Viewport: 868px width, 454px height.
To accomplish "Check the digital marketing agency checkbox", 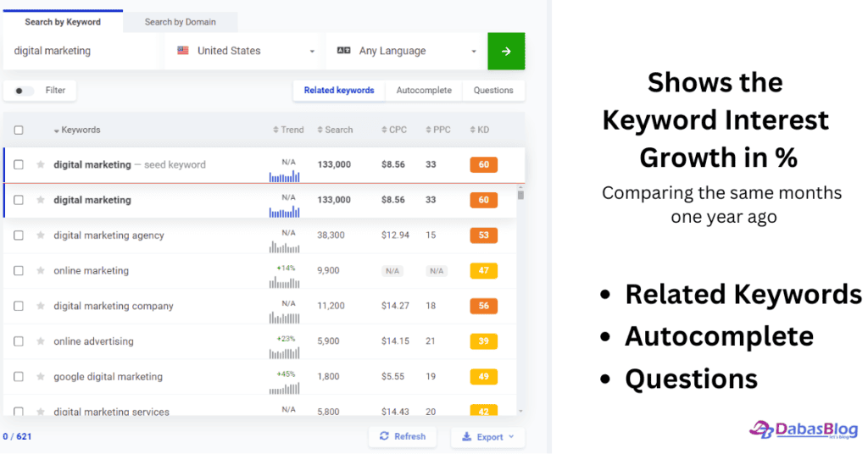I will (x=19, y=235).
